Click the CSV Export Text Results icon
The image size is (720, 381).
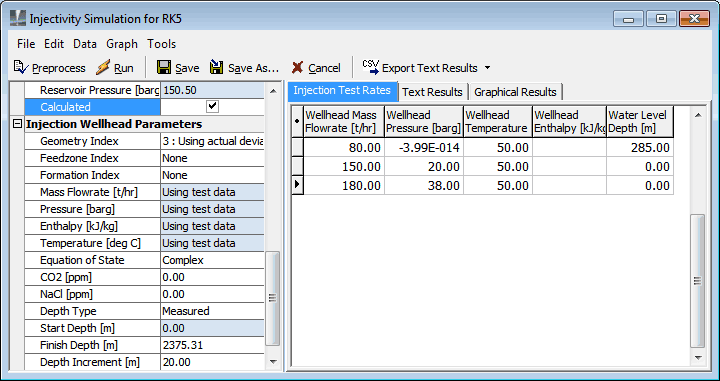point(371,67)
